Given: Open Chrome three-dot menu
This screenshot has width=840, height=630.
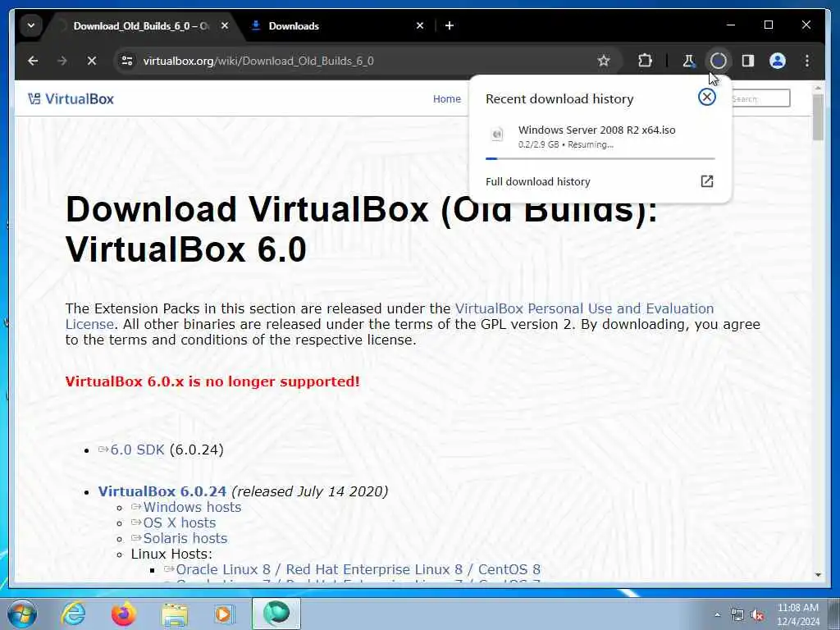Looking at the screenshot, I should pos(807,61).
